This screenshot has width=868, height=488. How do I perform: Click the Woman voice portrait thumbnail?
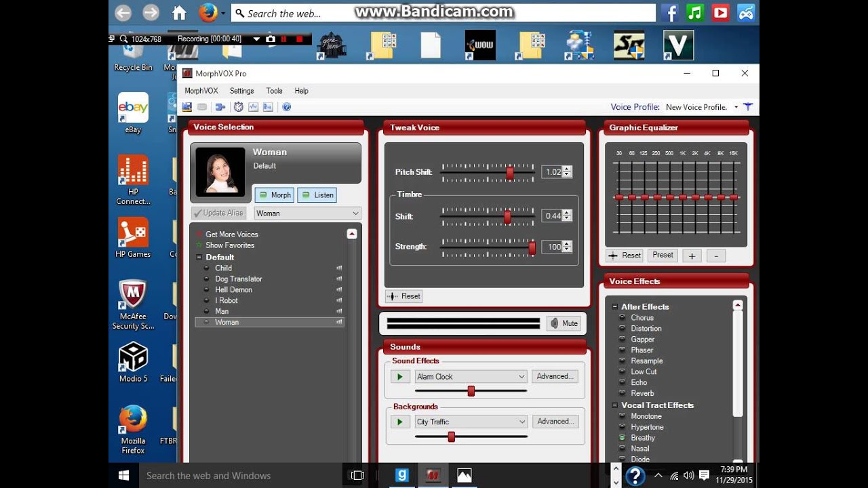tap(220, 171)
